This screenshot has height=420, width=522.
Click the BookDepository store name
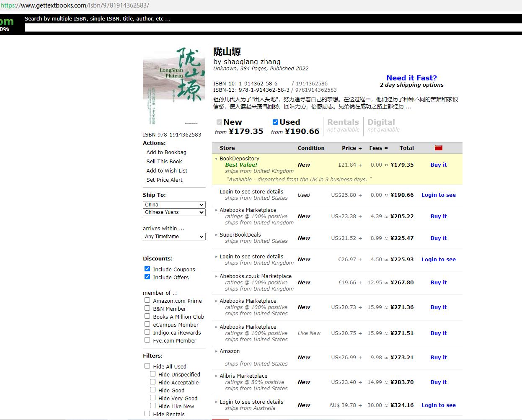pos(239,159)
